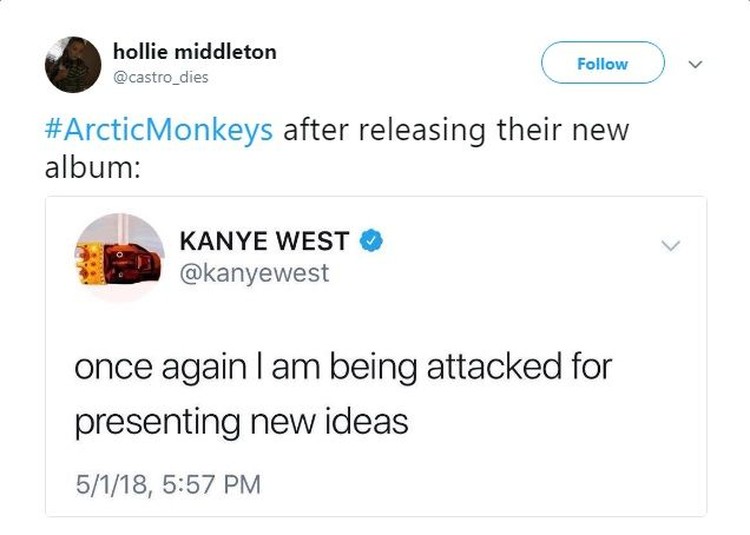Open the @kanyewest handle
Viewport: 750px width, 535px height.
coord(254,273)
